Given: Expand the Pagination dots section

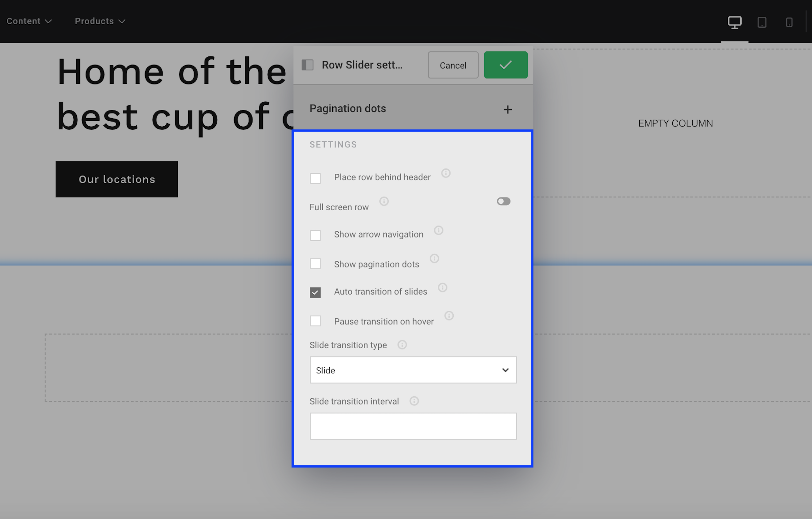Looking at the screenshot, I should 507,109.
